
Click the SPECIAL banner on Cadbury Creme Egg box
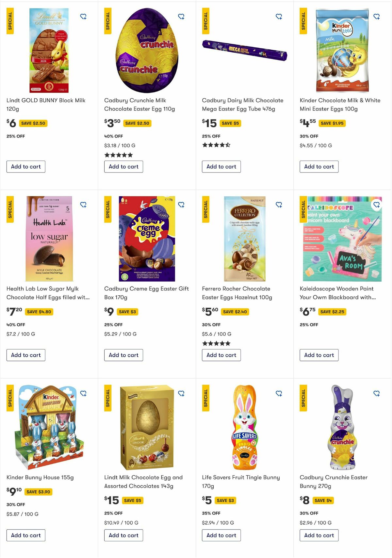pos(107,208)
